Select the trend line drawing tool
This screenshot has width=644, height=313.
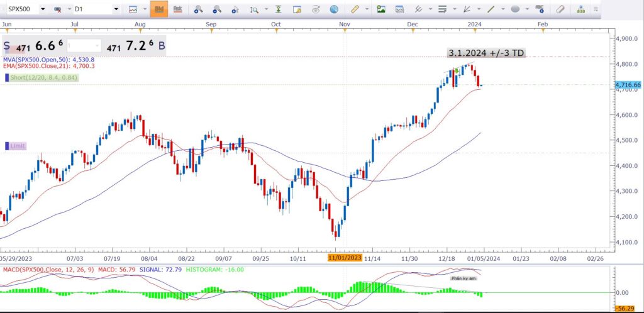[x=491, y=9]
